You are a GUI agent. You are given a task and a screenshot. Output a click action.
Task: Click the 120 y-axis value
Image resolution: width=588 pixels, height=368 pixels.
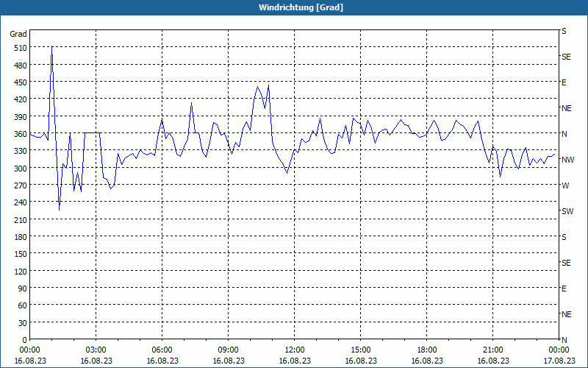(x=21, y=272)
